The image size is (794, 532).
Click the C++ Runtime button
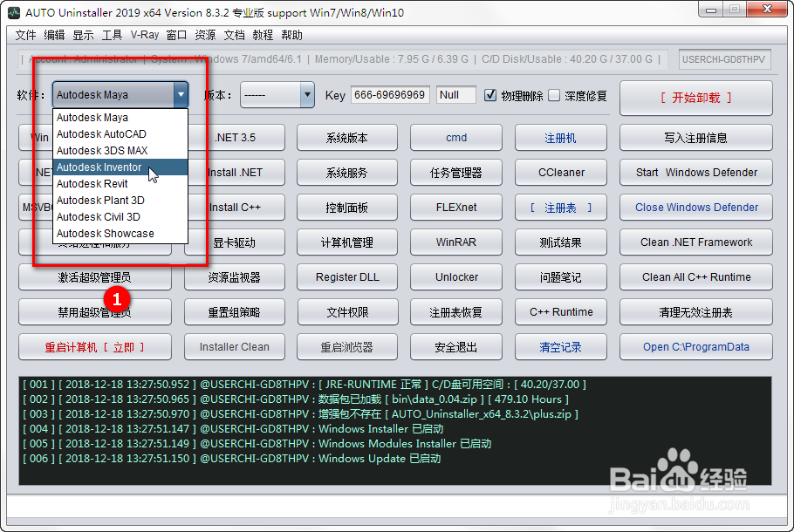tap(560, 312)
